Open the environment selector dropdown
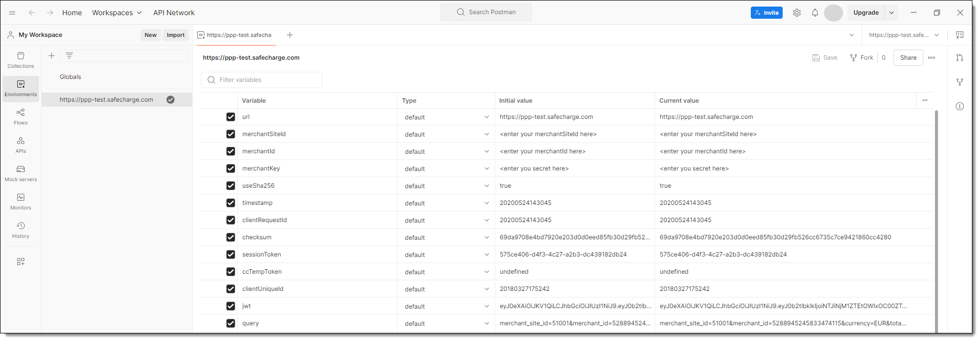The width and height of the screenshot is (980, 341). tap(904, 35)
